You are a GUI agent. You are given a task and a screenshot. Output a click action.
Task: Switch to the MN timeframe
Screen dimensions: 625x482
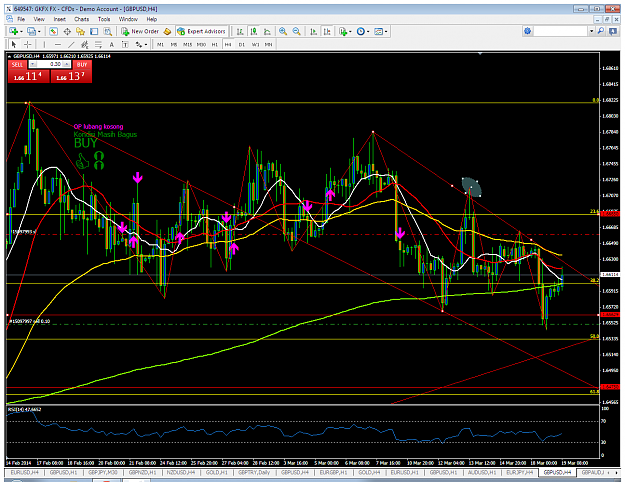point(269,45)
